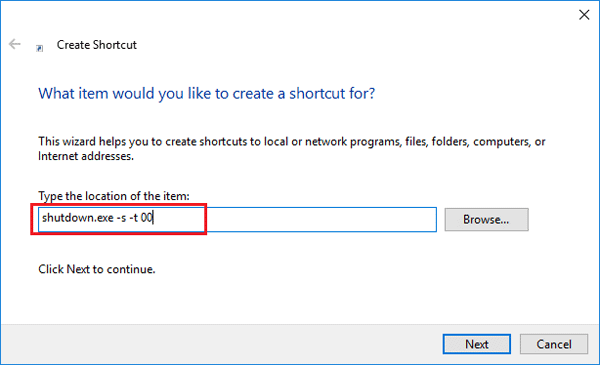Go back using the wizard's back arrow
Viewport: 600px width, 365px height.
point(15,44)
